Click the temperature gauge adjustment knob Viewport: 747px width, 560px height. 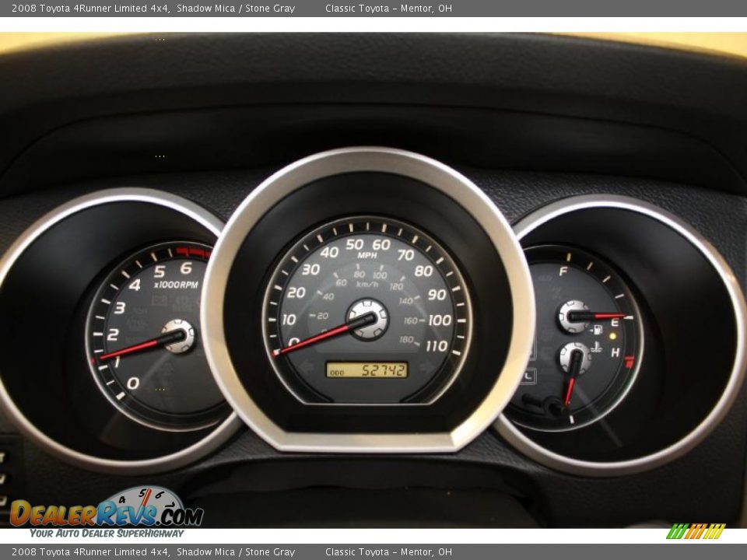576,359
